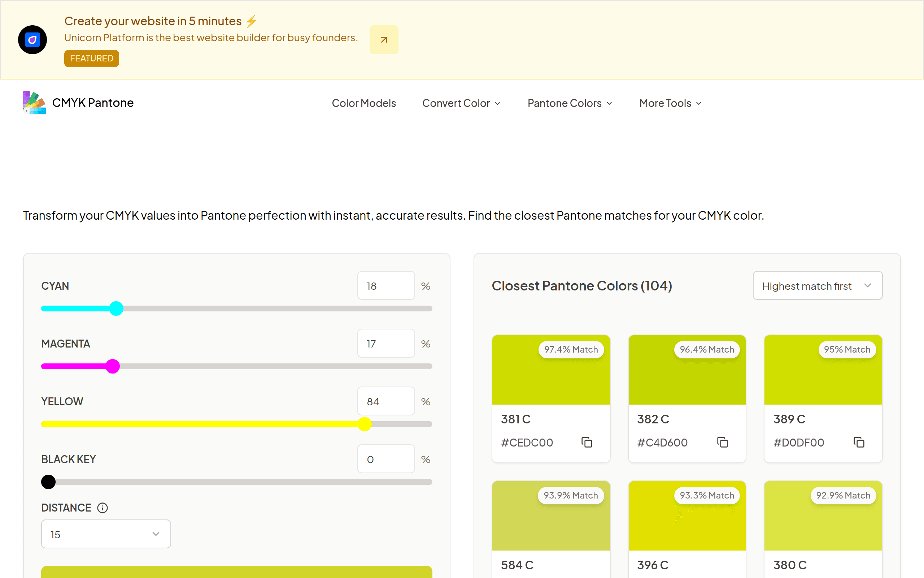Screen dimensions: 924x578
Task: Click the #C4D600 hex value text
Action: (x=662, y=443)
